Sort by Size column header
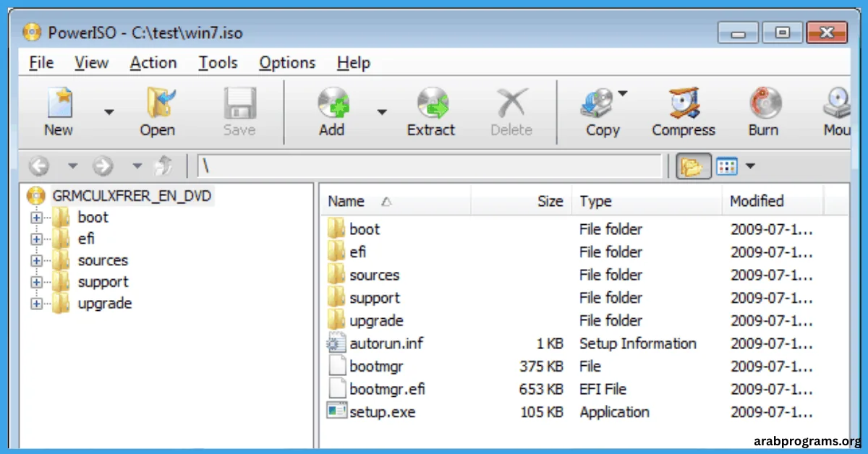 (x=521, y=201)
